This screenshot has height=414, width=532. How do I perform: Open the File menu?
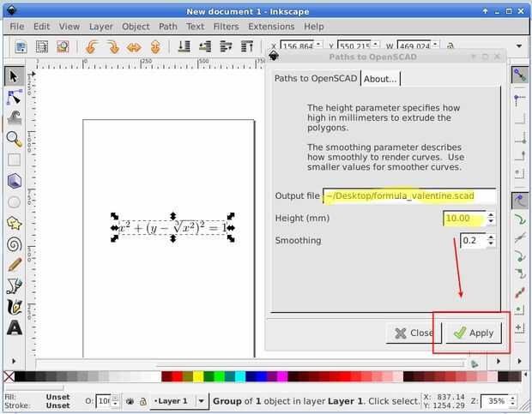(17, 27)
